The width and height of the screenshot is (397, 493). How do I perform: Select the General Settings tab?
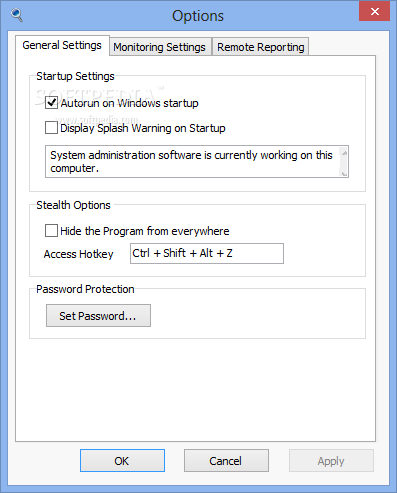(x=62, y=45)
